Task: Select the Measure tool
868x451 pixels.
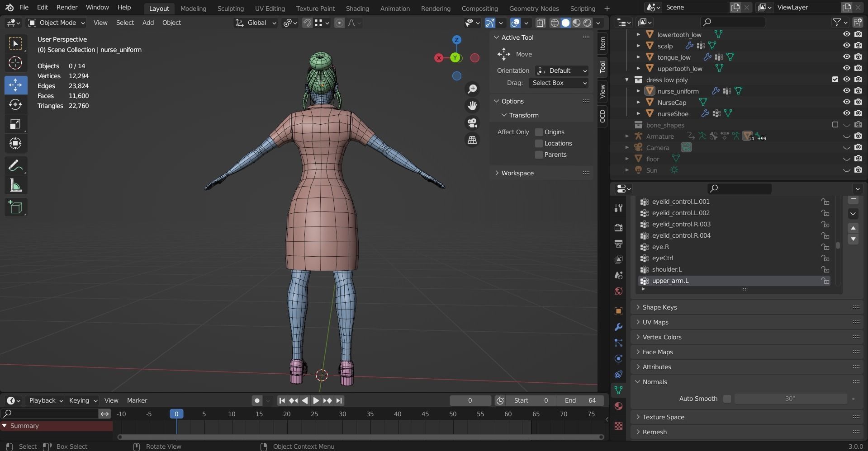Action: coord(15,186)
